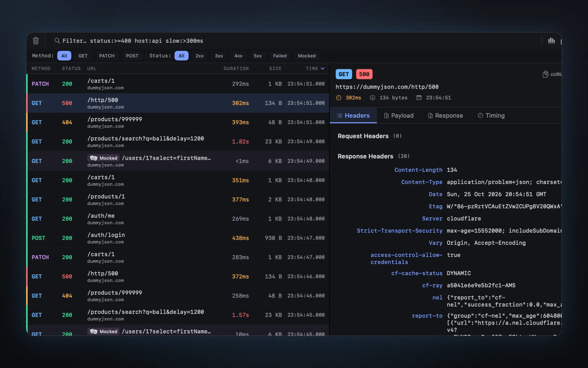The image size is (588, 368).
Task: Sort by METHOD column header
Action: (41, 68)
